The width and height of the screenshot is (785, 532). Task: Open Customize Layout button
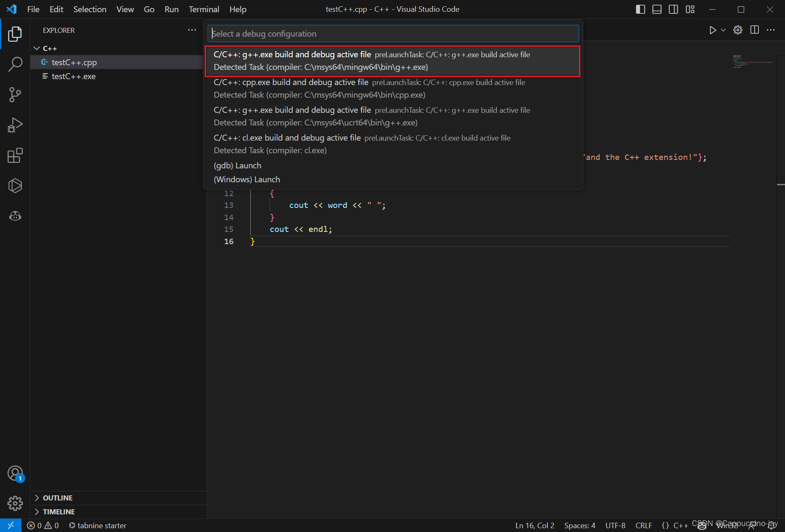click(690, 9)
